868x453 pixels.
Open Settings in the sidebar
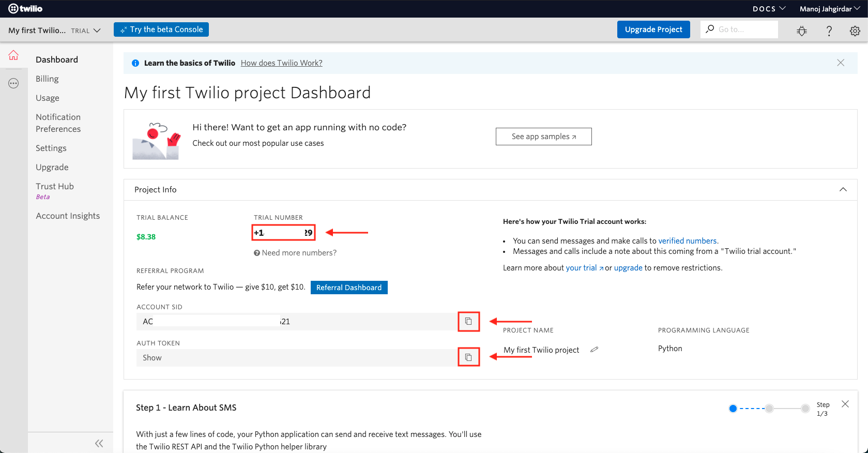pos(51,148)
